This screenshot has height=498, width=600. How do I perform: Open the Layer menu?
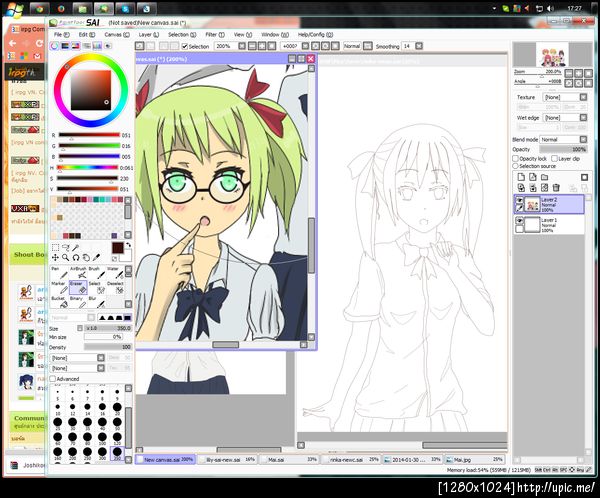(148, 34)
